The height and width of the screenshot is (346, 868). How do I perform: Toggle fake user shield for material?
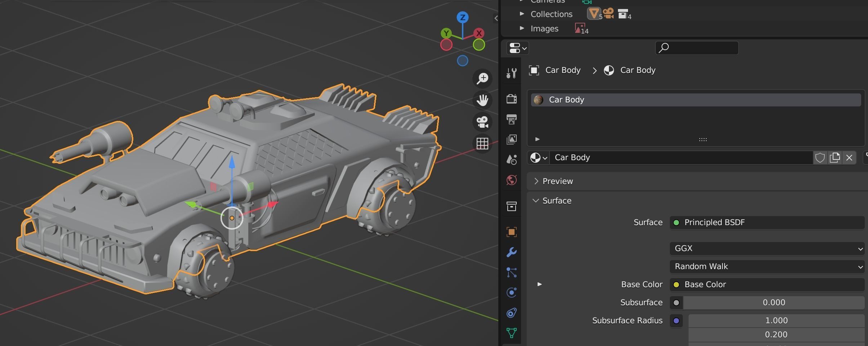[x=820, y=158]
